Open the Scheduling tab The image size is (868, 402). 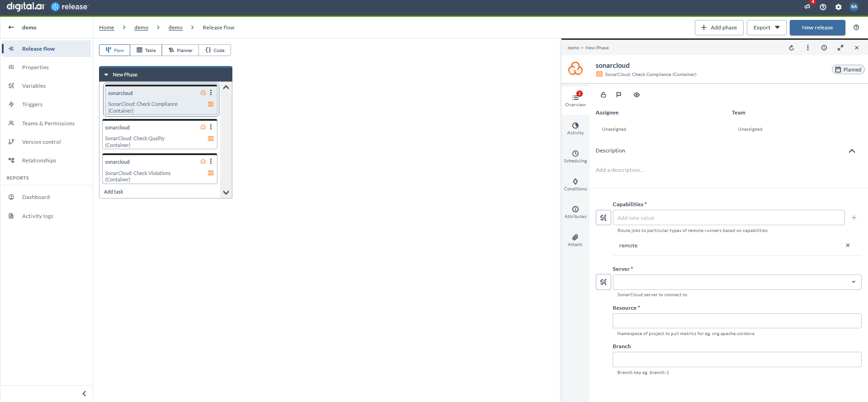(576, 156)
